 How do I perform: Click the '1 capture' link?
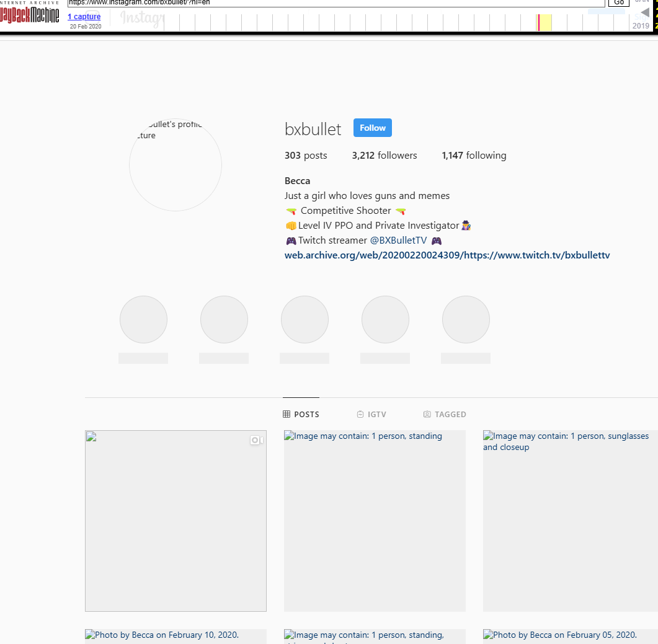pos(84,17)
